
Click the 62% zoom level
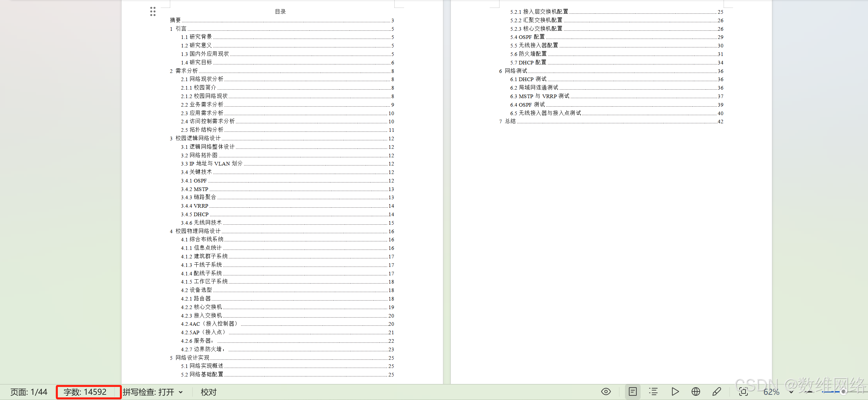771,392
